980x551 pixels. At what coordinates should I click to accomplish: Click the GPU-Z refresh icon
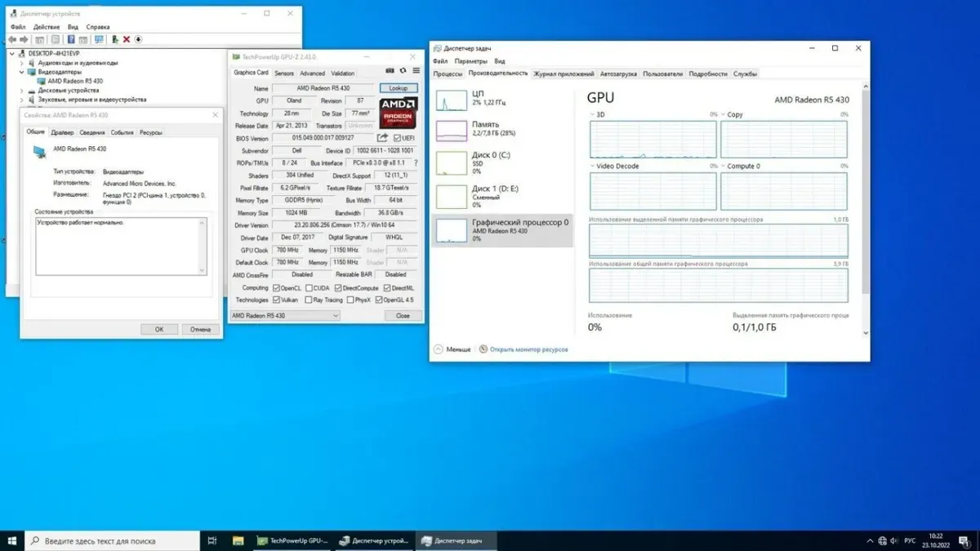(x=403, y=72)
